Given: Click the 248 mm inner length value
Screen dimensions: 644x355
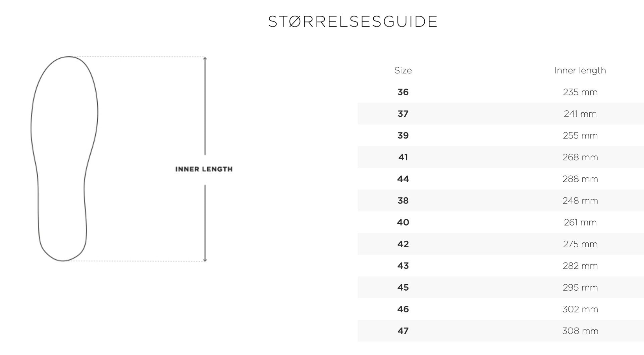Looking at the screenshot, I should click(x=580, y=201).
